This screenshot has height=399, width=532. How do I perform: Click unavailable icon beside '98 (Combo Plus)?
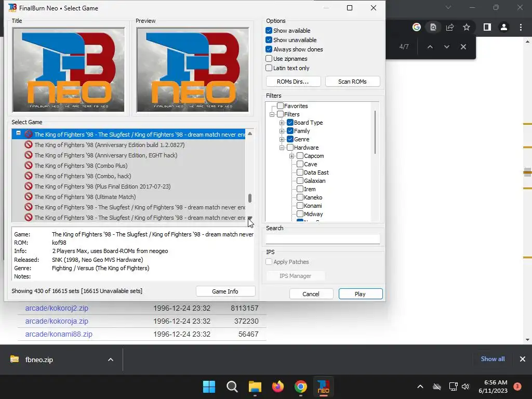(29, 166)
